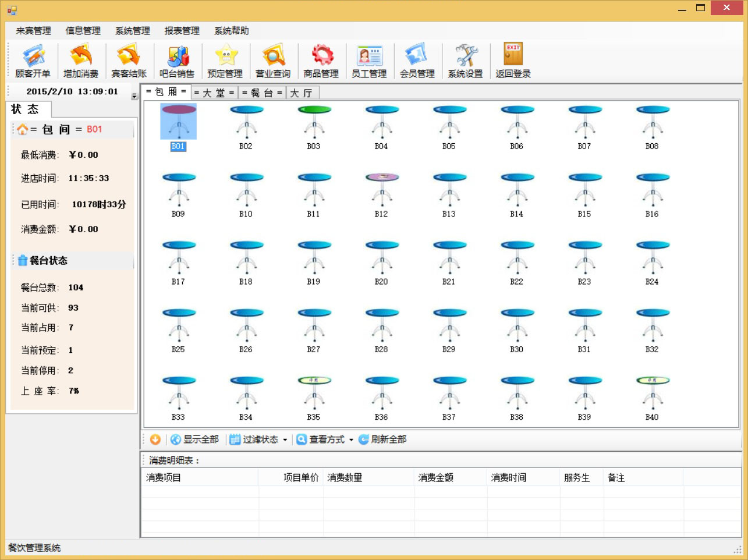The height and width of the screenshot is (560, 748).
Task: Select the 顾客开单 (customer billing) icon
Action: (x=34, y=60)
